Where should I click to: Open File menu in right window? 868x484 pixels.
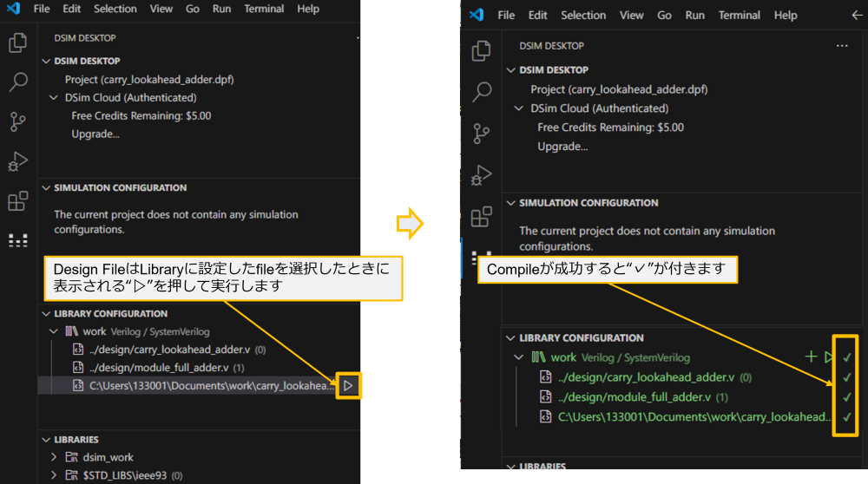coord(506,15)
